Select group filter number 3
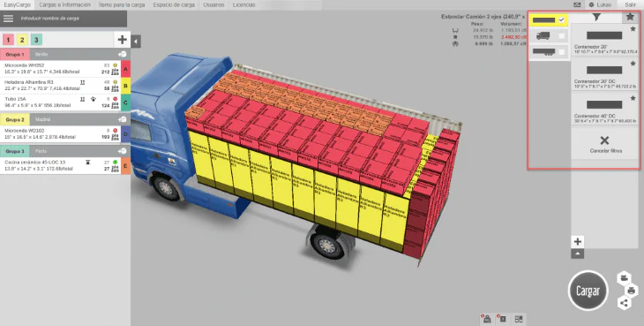This screenshot has width=644, height=326. point(36,40)
